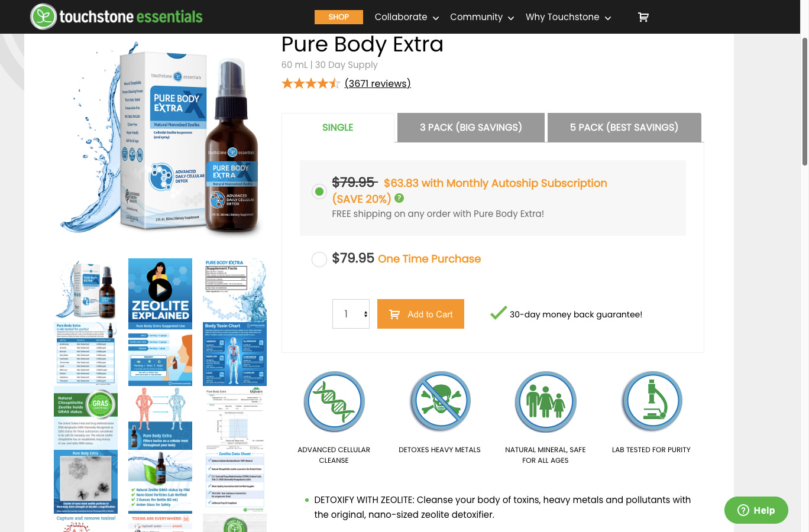Click the Detoxes Heavy Metals skull icon
Screen dimensions: 809x532
pyautogui.click(x=439, y=402)
